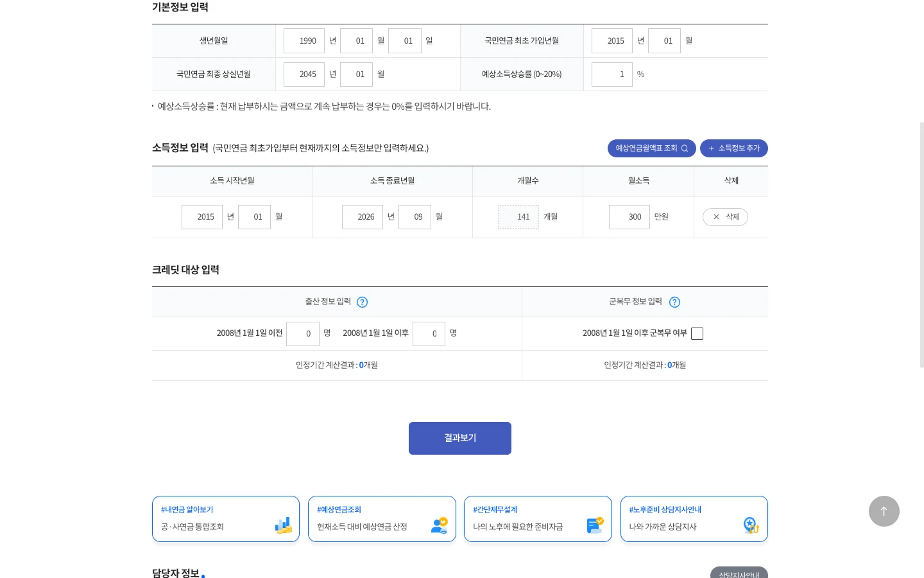Screen dimensions: 924x578
Task: Click the 상담지사안내 button near 담당자 정보
Action: [x=739, y=573]
